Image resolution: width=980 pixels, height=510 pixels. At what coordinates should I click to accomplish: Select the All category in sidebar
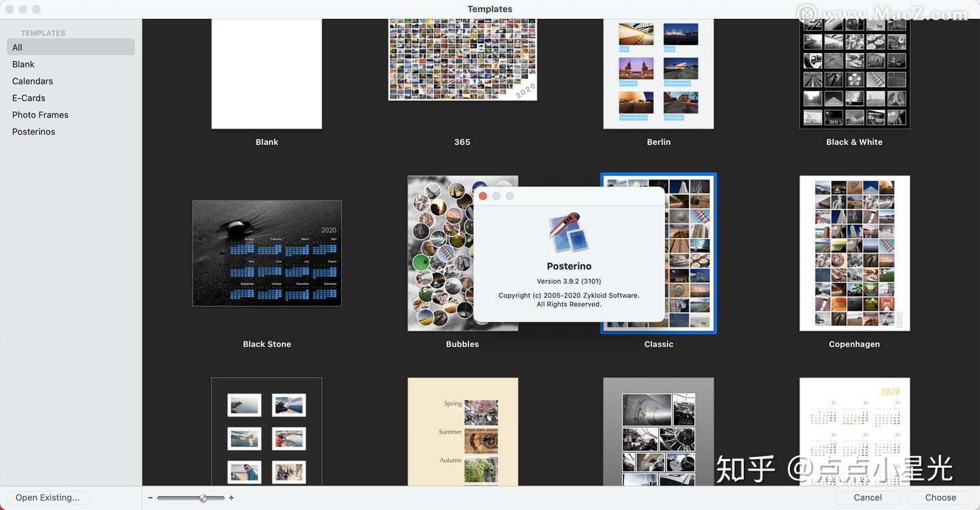coord(71,47)
